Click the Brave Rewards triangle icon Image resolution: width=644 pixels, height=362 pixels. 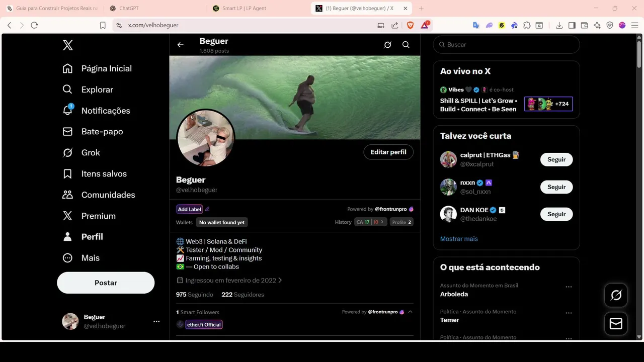point(425,25)
